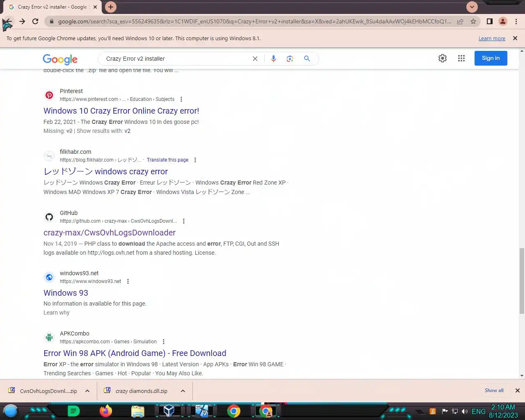Viewport: 525px width, 420px height.
Task: Open Google quick settings gear
Action: pos(443,58)
